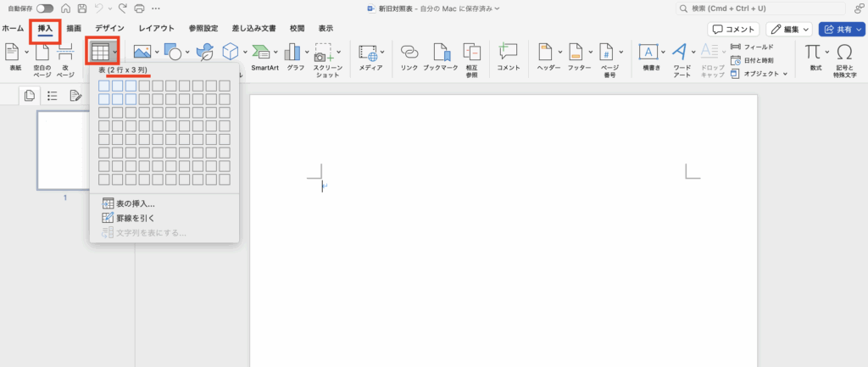
Task: Insert a SmartArt graphic
Action: click(x=264, y=56)
